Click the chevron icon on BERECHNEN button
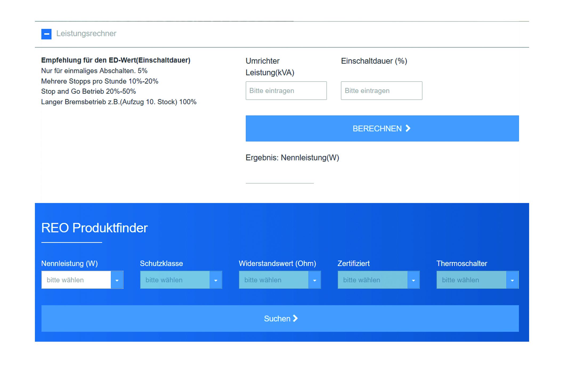The height and width of the screenshot is (383, 588). 408,128
